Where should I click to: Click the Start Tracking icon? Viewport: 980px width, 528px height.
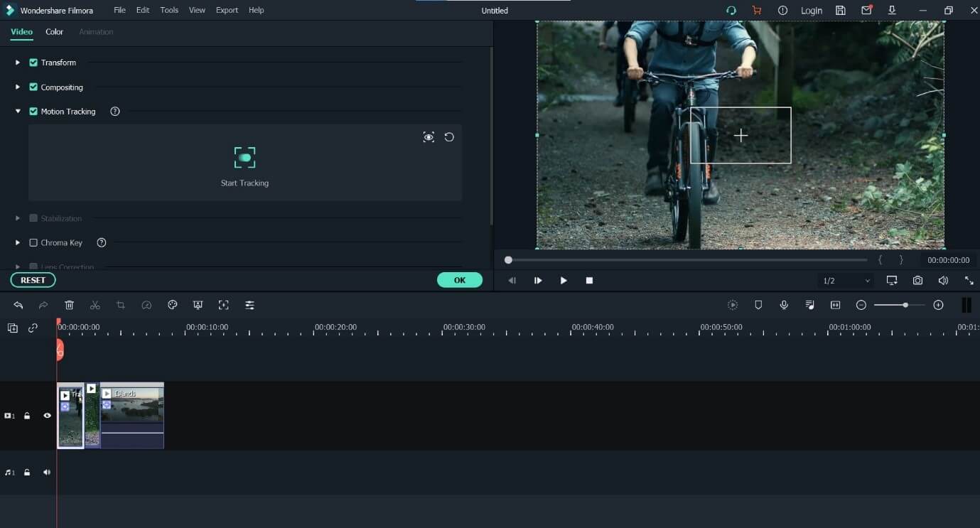[244, 158]
